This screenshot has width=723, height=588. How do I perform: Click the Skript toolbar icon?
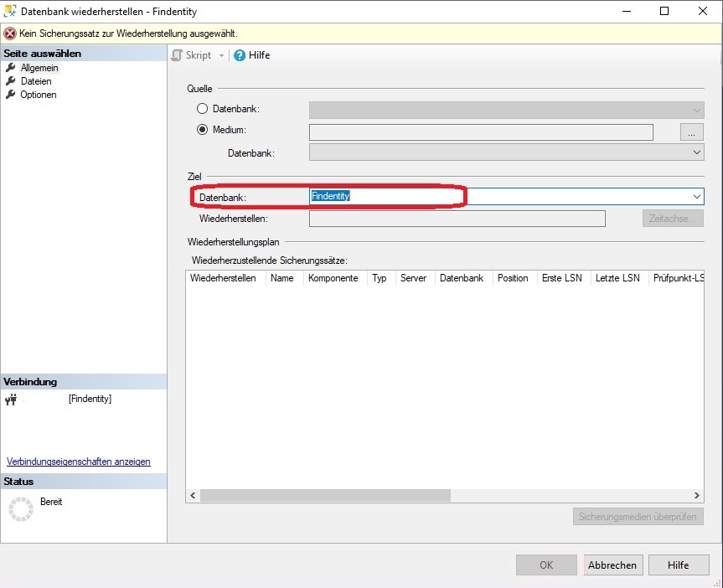(177, 55)
